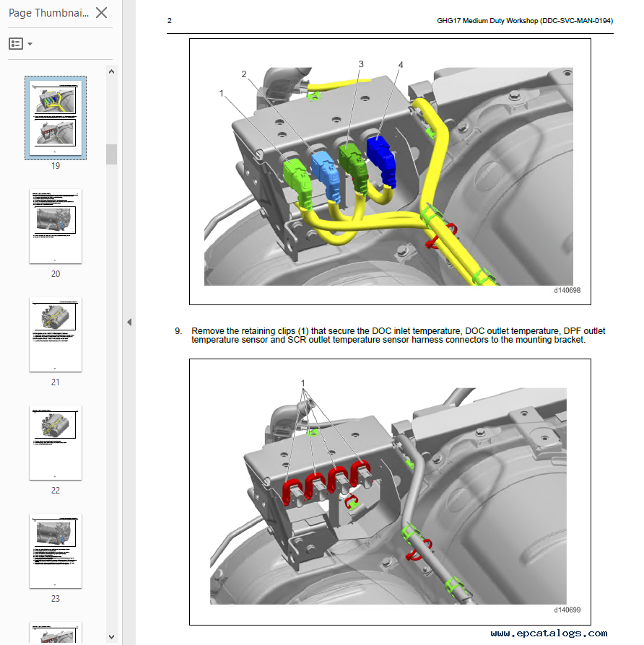Click the step 9 instruction text
The width and height of the screenshot is (644, 645).
click(x=398, y=335)
